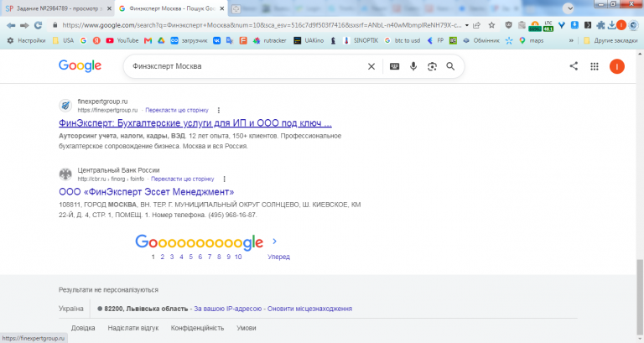Screen dimensions: 644x343
Task: Open the orange browser profile avatar in toolbar
Action: [621, 25]
